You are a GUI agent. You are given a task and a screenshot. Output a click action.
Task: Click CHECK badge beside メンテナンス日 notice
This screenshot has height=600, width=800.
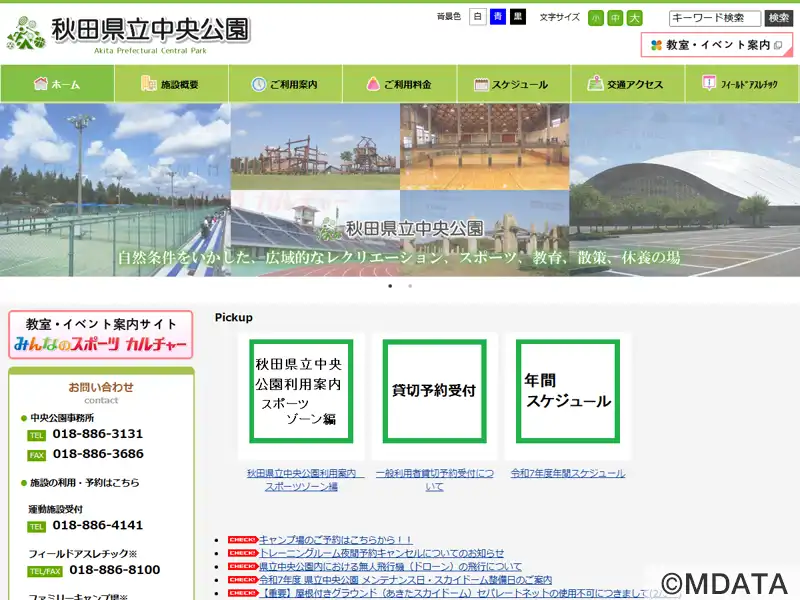tap(242, 580)
